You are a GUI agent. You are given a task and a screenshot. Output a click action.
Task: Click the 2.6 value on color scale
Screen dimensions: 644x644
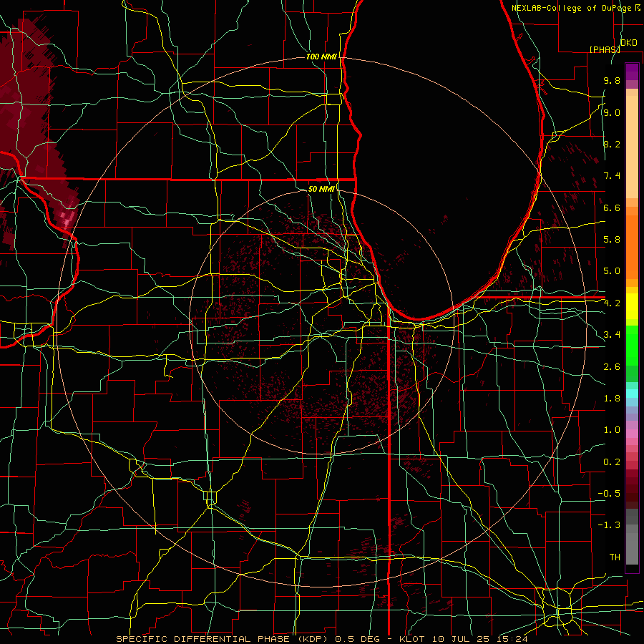[612, 367]
